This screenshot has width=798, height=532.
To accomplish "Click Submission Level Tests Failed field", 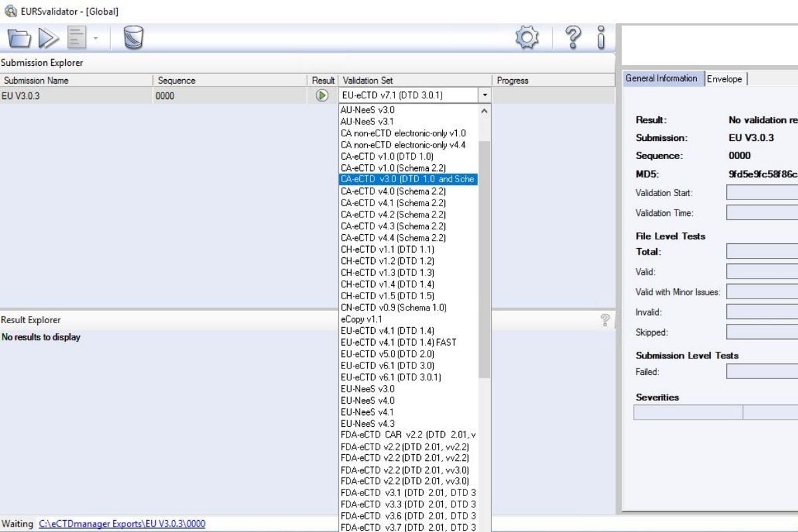I will click(762, 372).
